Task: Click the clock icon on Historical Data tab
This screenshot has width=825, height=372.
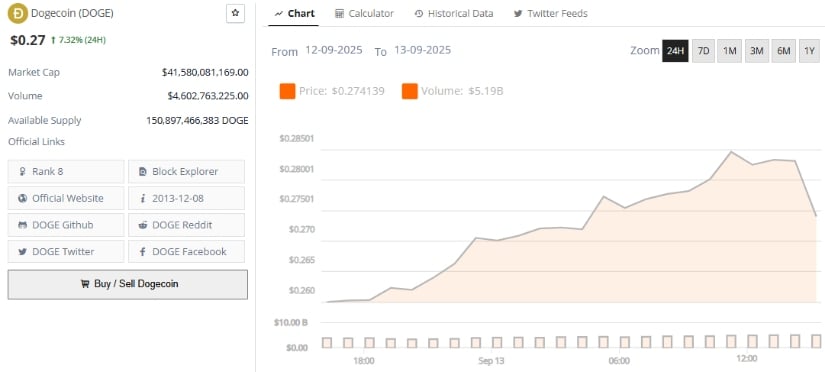Action: point(419,14)
